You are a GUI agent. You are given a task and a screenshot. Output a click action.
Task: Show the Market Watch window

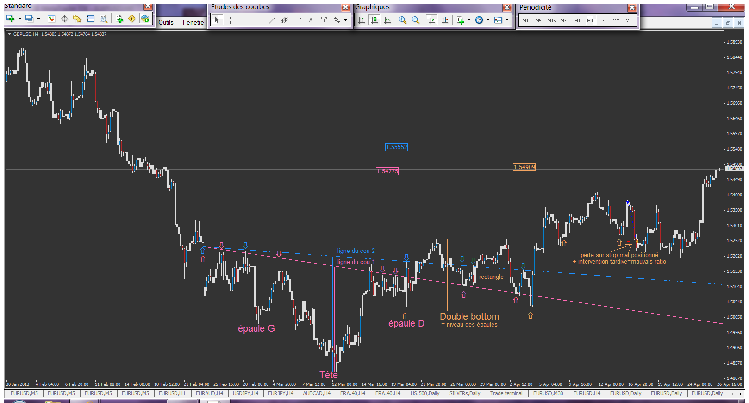click(x=51, y=19)
